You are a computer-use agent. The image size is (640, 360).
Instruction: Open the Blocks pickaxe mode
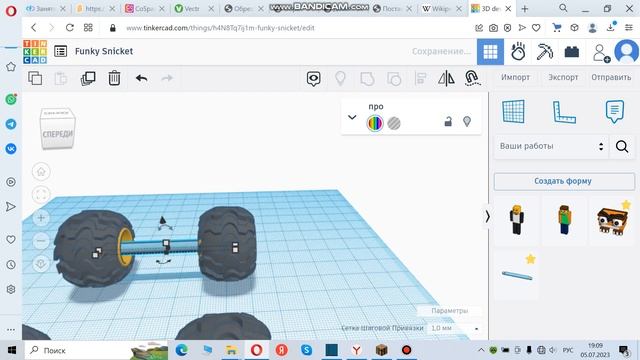[x=544, y=52]
